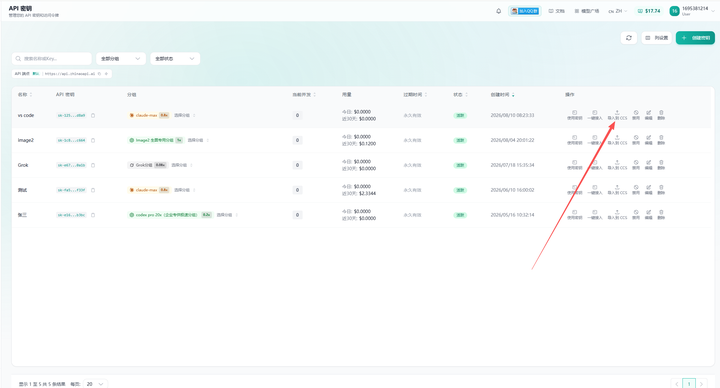Viewport: 720px width, 388px height.
Task: Expand the all-status filter dropdown
Action: point(175,59)
